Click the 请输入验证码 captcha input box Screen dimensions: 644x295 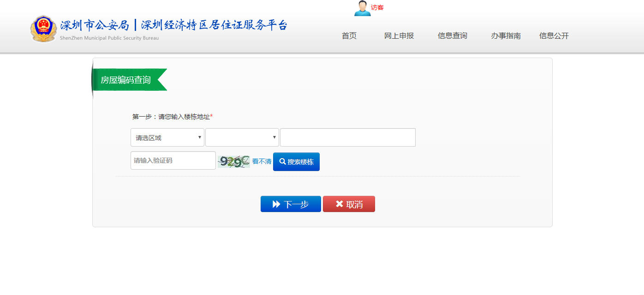[x=173, y=160]
